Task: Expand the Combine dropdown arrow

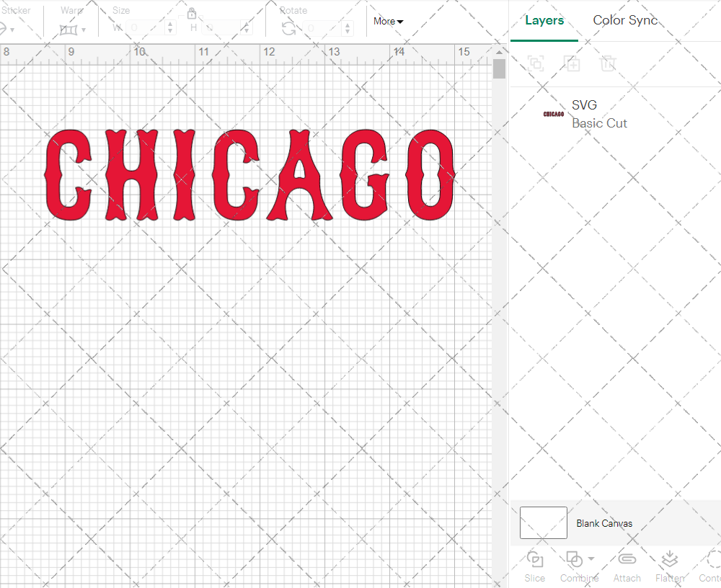Action: (x=591, y=558)
